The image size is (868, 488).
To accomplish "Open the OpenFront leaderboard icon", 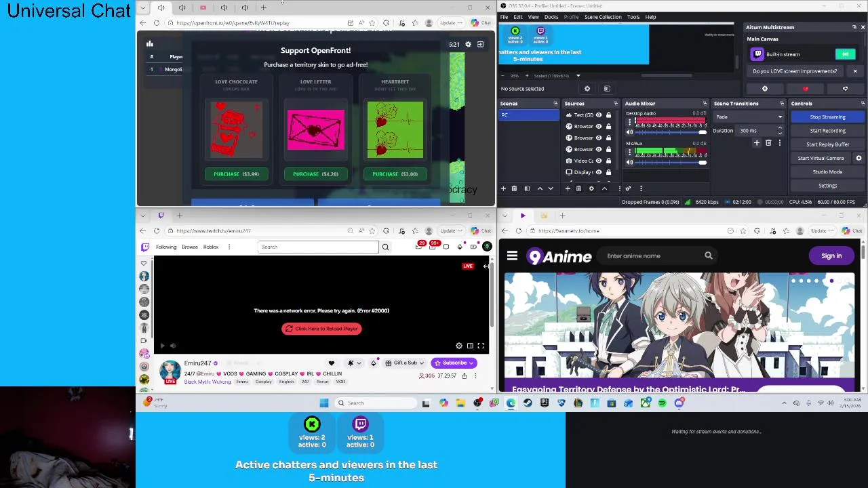I will pyautogui.click(x=150, y=44).
